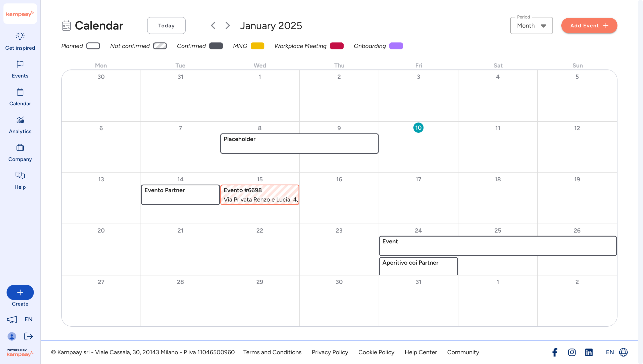Click the logout arrow icon
The image size is (643, 364).
click(x=29, y=336)
